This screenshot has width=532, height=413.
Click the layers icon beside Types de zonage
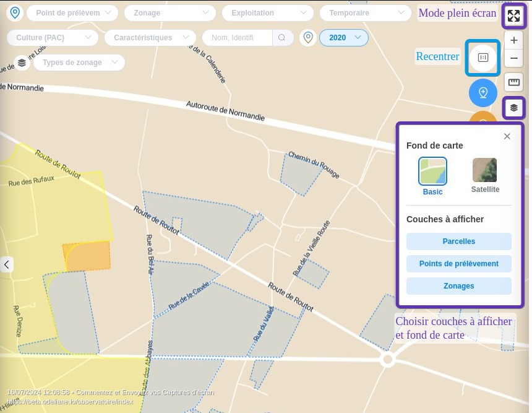[x=22, y=62]
